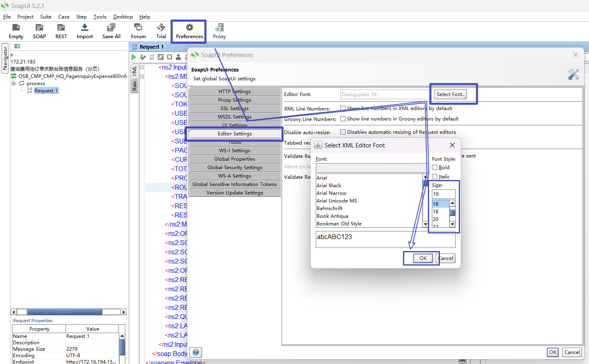This screenshot has height=364, width=589.
Task: Click the Select Font button
Action: point(450,94)
